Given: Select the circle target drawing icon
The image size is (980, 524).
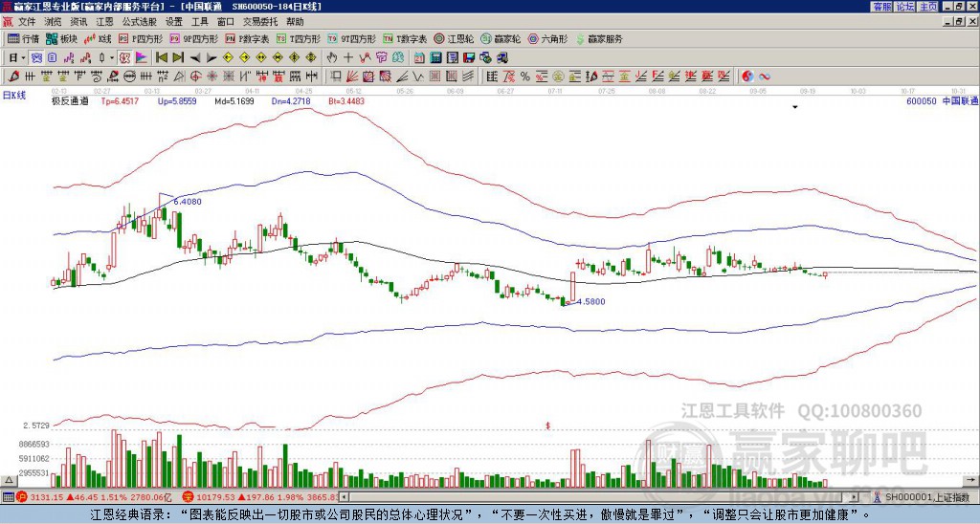Looking at the screenshot, I should point(195,76).
